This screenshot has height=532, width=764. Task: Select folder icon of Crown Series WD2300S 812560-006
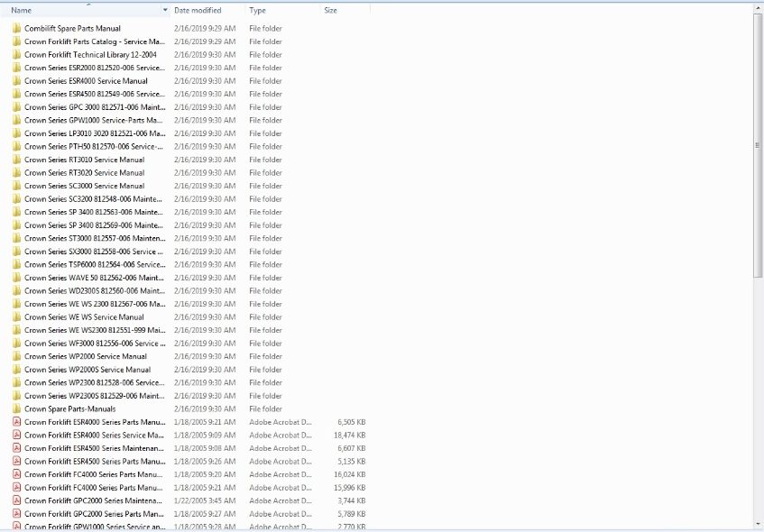pos(16,291)
